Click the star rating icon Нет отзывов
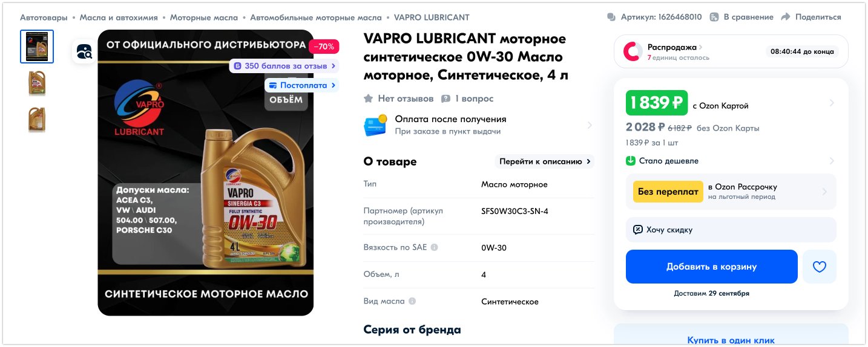 pyautogui.click(x=368, y=99)
